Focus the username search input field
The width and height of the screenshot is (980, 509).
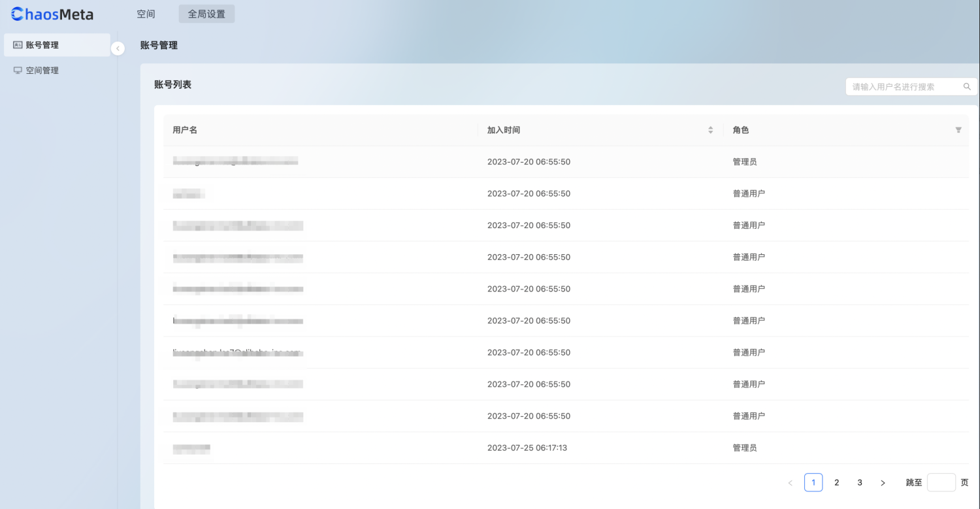coord(911,86)
